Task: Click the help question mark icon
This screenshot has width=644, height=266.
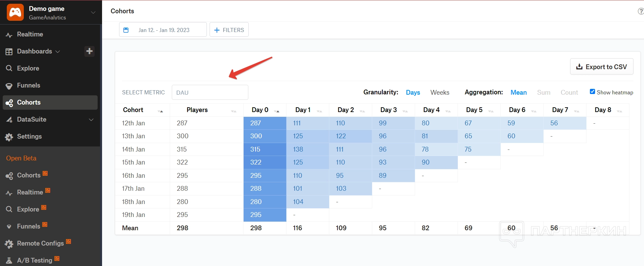Action: point(640,11)
